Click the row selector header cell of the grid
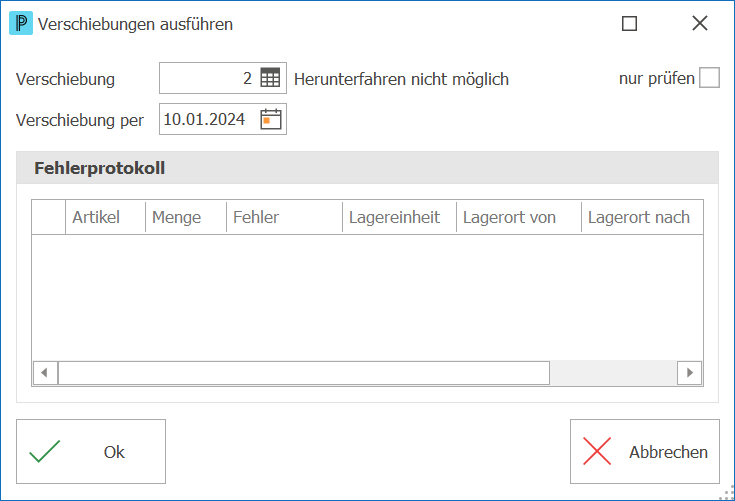This screenshot has height=501, width=735. tap(49, 217)
